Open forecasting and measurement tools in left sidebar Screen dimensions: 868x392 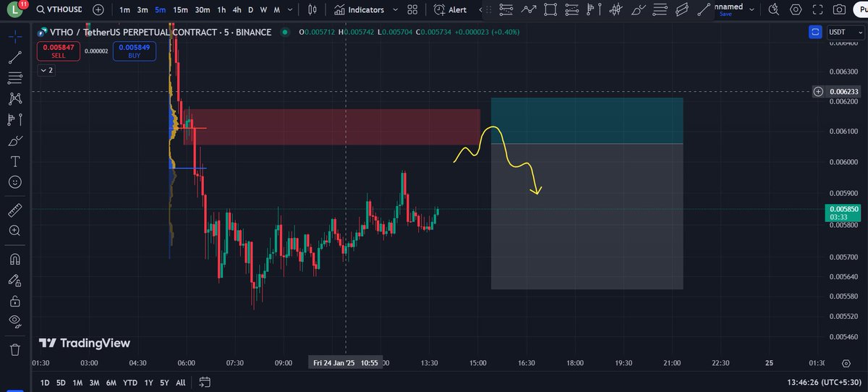[15, 119]
